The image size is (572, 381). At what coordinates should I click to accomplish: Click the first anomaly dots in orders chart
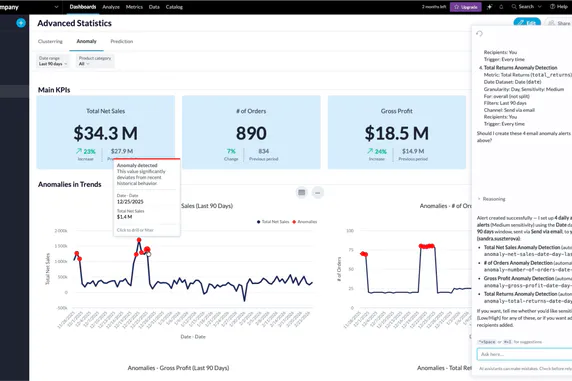pos(364,254)
